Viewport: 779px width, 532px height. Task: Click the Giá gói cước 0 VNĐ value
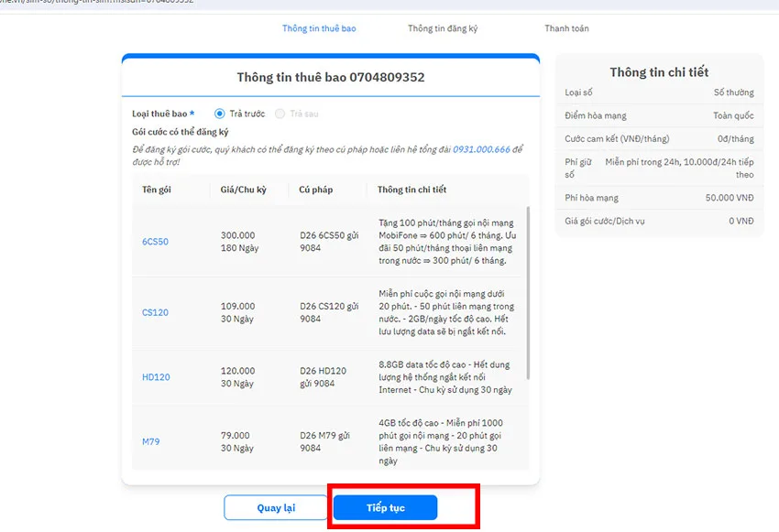pos(741,221)
